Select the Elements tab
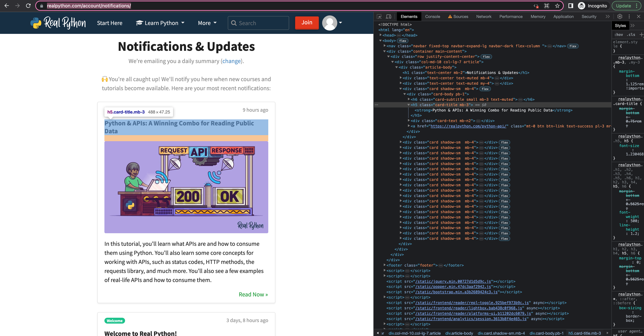This screenshot has width=644, height=336. [x=409, y=16]
